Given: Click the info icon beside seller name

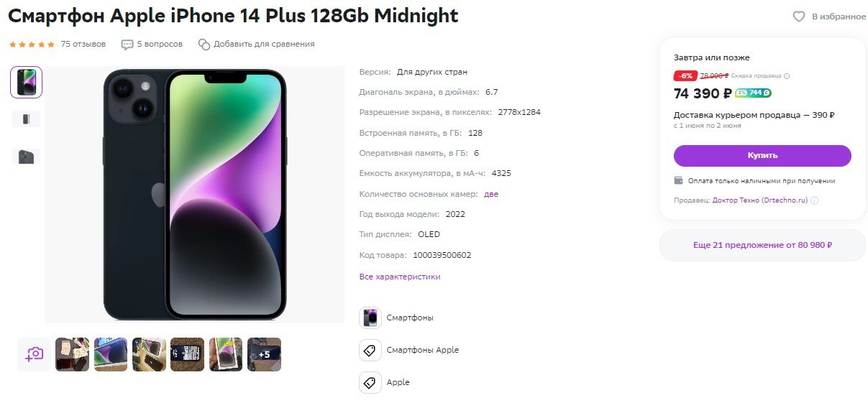Looking at the screenshot, I should point(815,200).
